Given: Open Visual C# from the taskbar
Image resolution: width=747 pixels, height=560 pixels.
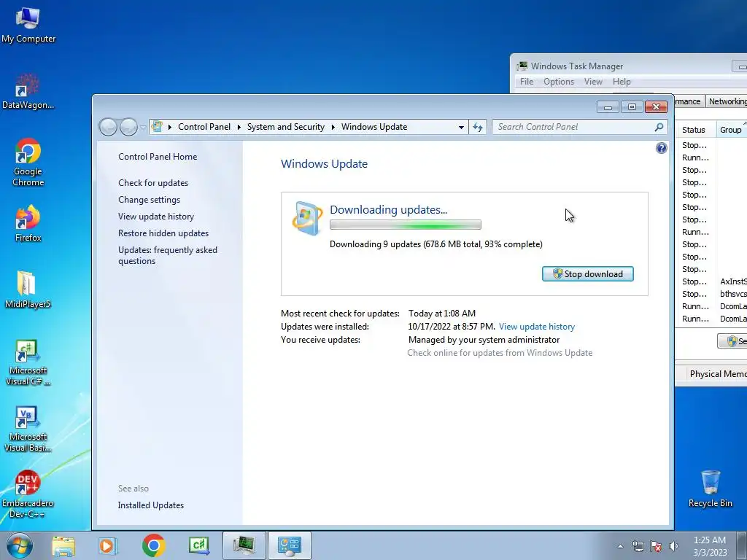Looking at the screenshot, I should click(198, 545).
